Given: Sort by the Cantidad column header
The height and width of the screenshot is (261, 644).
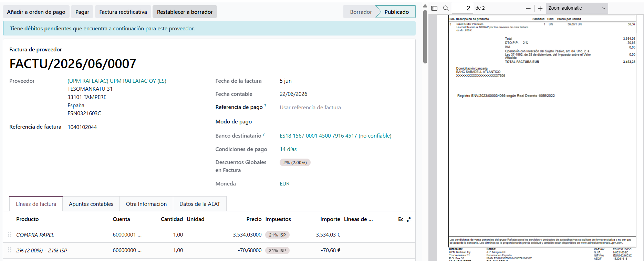Looking at the screenshot, I should (x=172, y=219).
